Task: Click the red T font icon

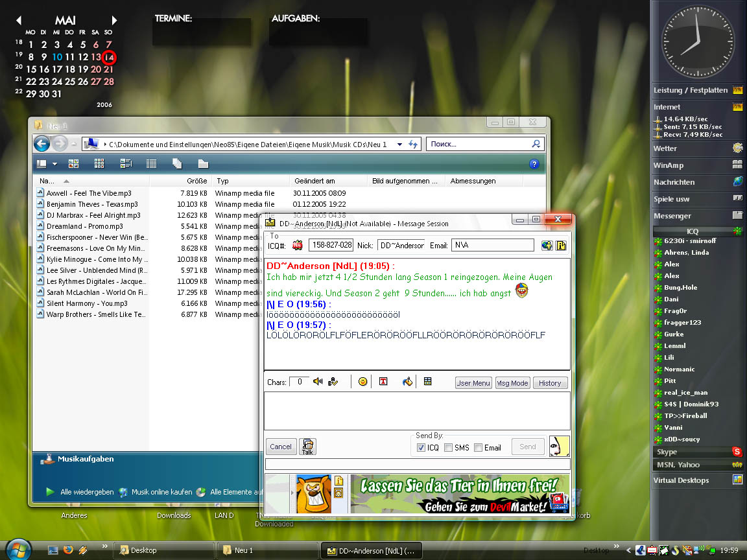Action: [x=383, y=382]
